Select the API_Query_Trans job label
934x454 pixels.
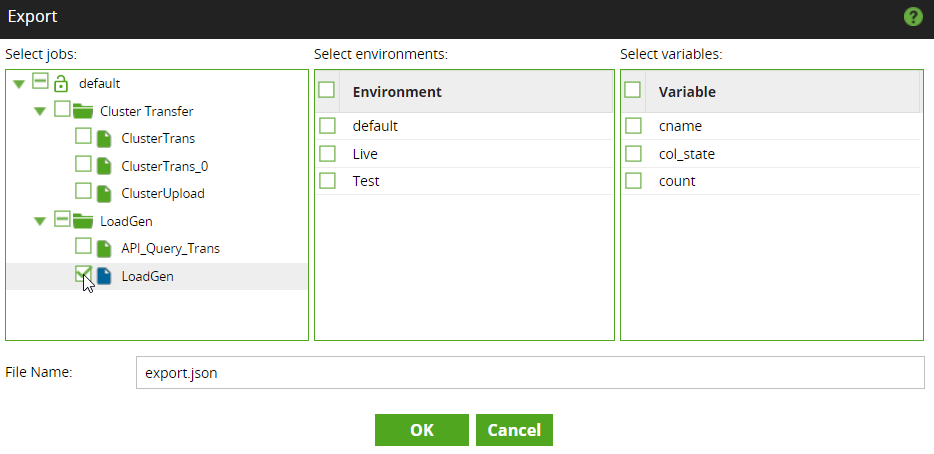click(x=170, y=248)
